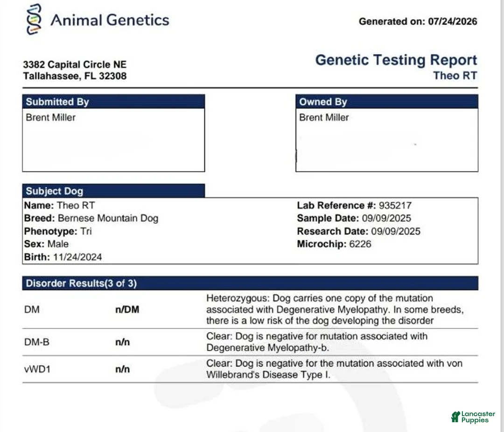
Task: Click the Lancaster Puppies watermark logo
Action: point(473,417)
